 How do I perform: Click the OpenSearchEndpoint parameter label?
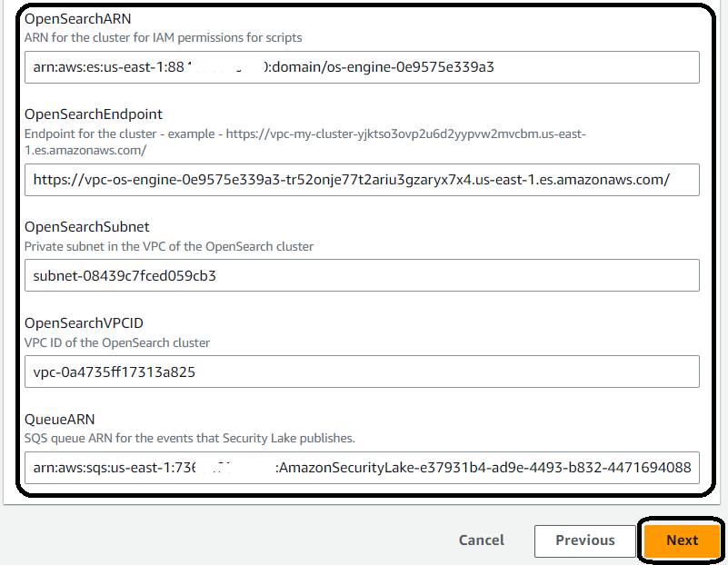(94, 114)
